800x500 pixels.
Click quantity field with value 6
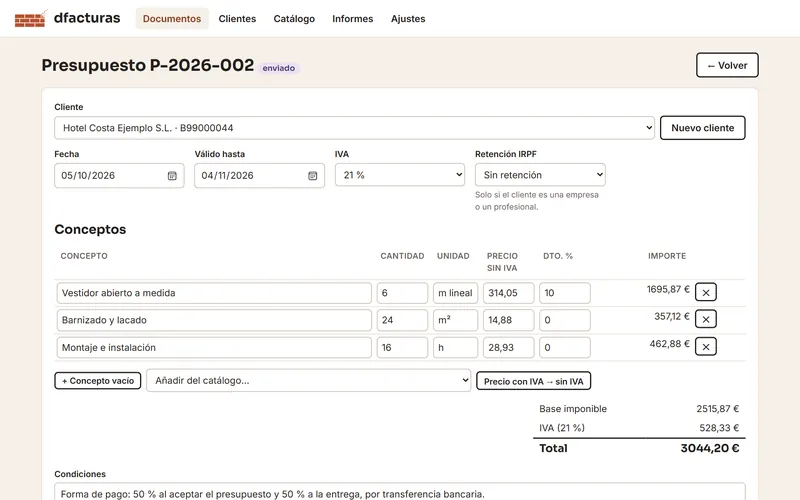coord(403,293)
